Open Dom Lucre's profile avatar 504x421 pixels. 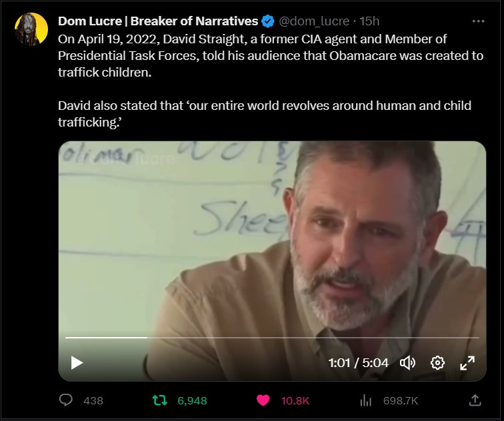[31, 29]
